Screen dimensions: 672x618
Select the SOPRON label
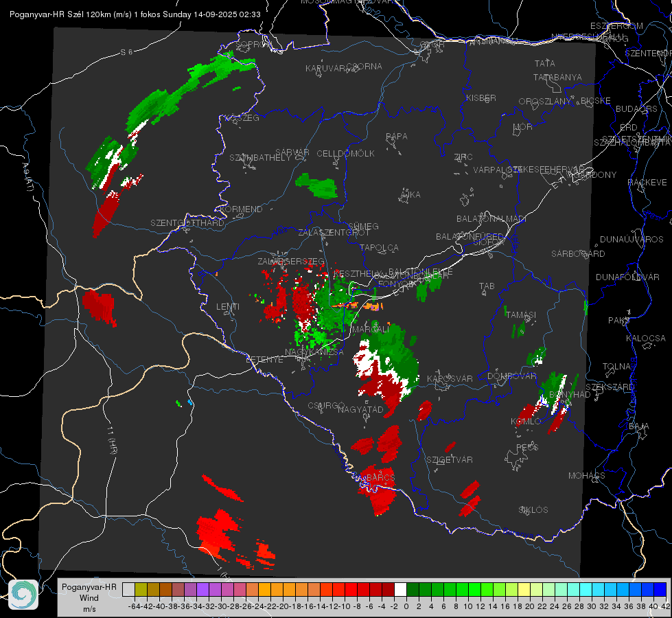coord(254,44)
